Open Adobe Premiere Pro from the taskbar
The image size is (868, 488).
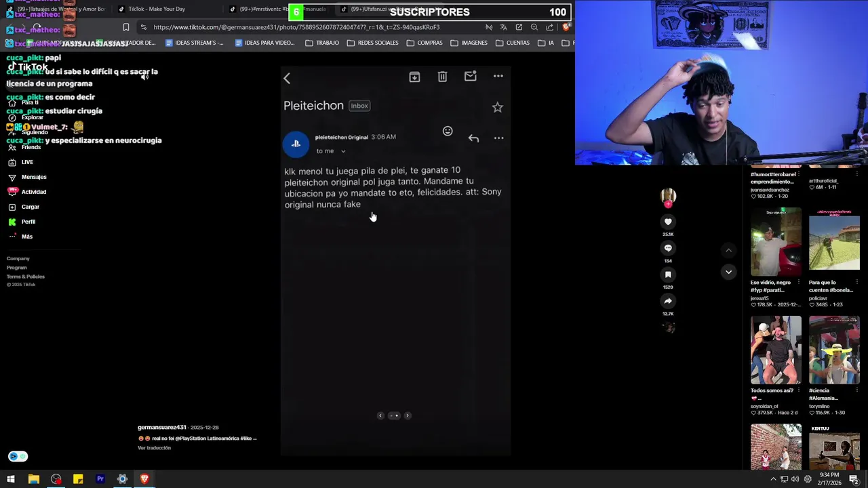100,479
